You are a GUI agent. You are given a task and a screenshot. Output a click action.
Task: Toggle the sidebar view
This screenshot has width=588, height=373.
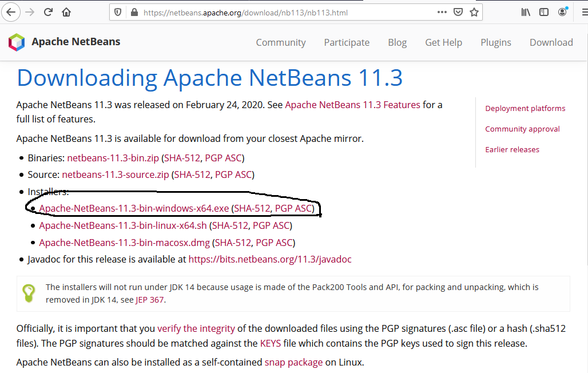[x=544, y=13]
